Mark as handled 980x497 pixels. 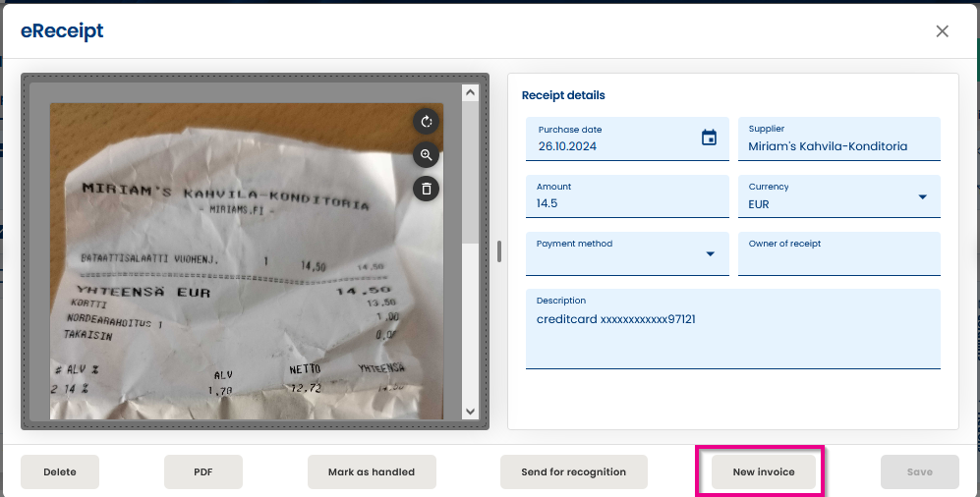click(x=372, y=472)
